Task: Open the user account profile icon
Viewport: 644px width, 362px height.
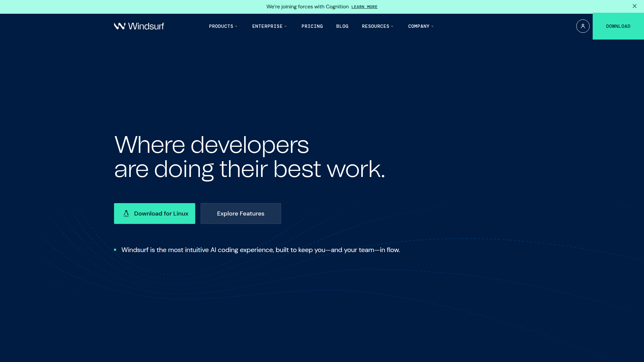Action: click(x=583, y=26)
